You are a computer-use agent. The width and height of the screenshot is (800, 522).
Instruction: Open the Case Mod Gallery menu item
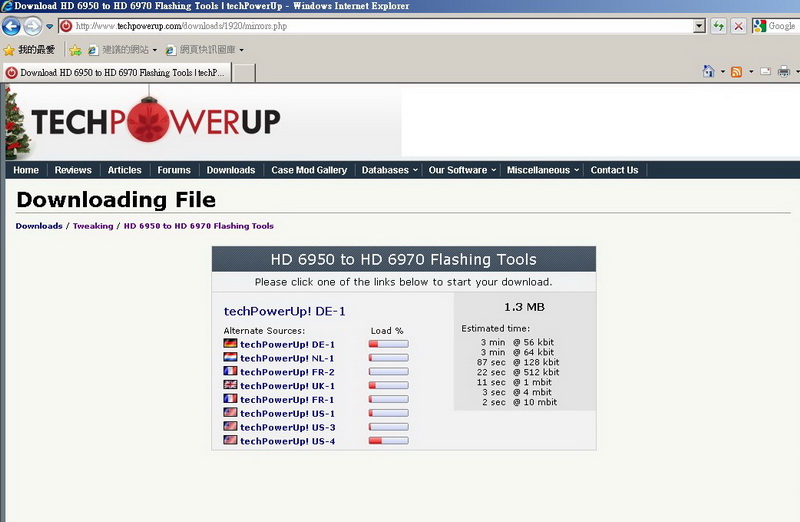[309, 170]
